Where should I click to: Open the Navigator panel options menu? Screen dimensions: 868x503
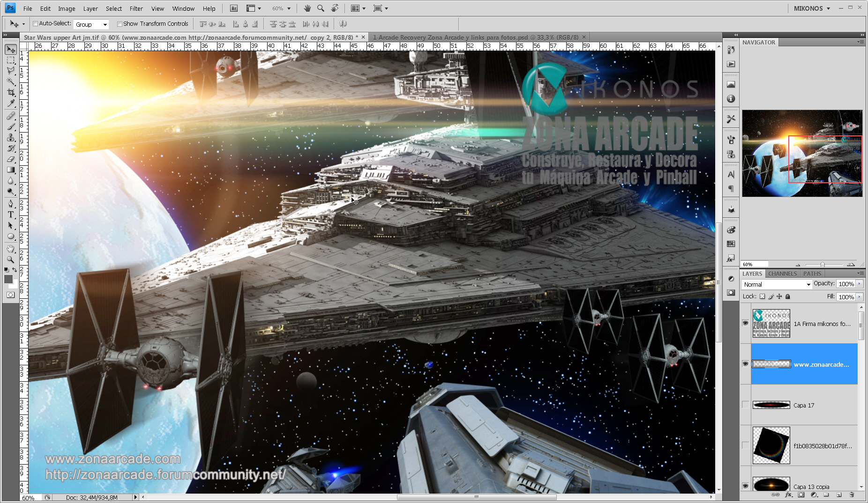coord(861,42)
